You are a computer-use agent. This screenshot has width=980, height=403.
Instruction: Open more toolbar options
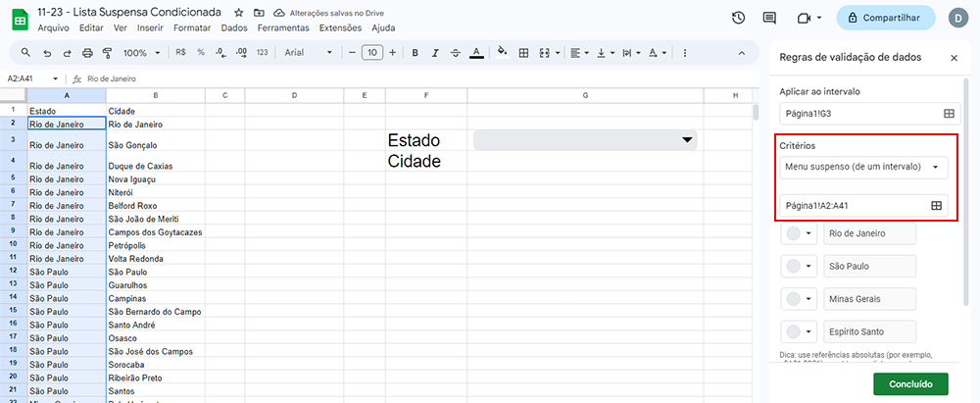point(685,53)
